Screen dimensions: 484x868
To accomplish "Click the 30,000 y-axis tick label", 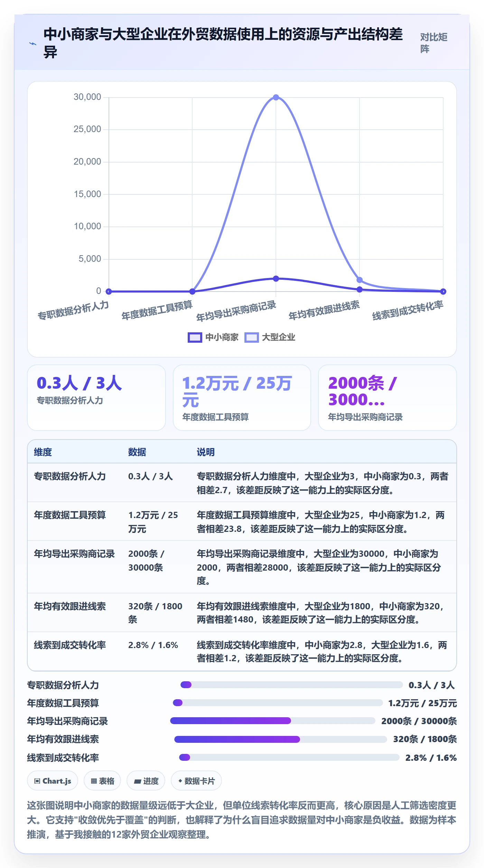I will coord(87,97).
